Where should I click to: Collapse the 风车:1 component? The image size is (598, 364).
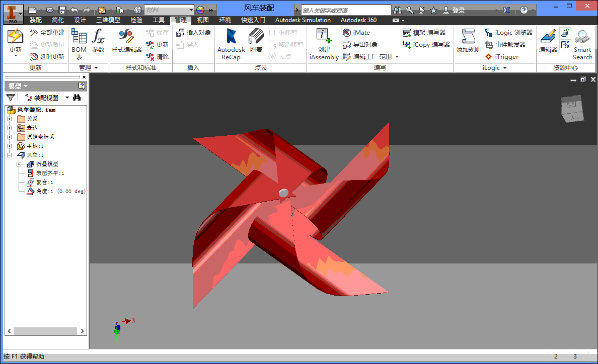[10, 155]
